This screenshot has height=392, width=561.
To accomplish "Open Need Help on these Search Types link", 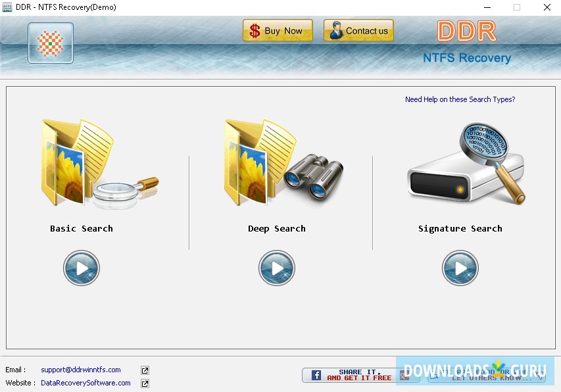I will coord(460,99).
